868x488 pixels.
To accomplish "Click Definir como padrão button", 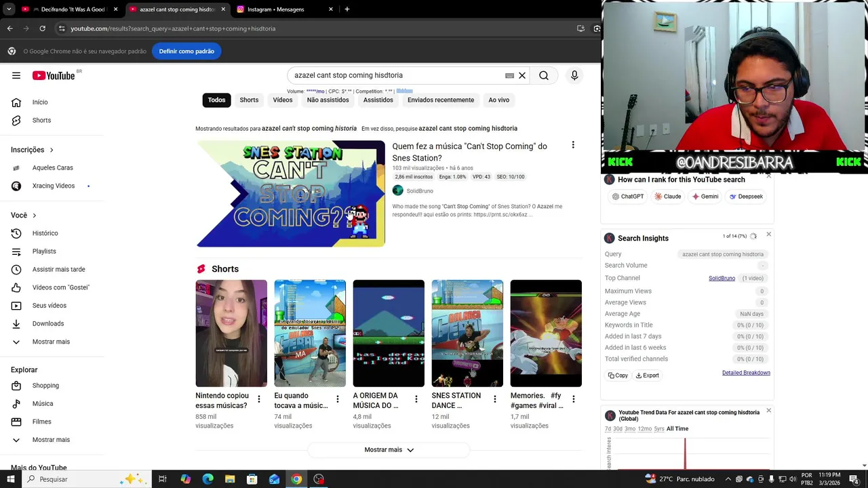I will tap(186, 52).
